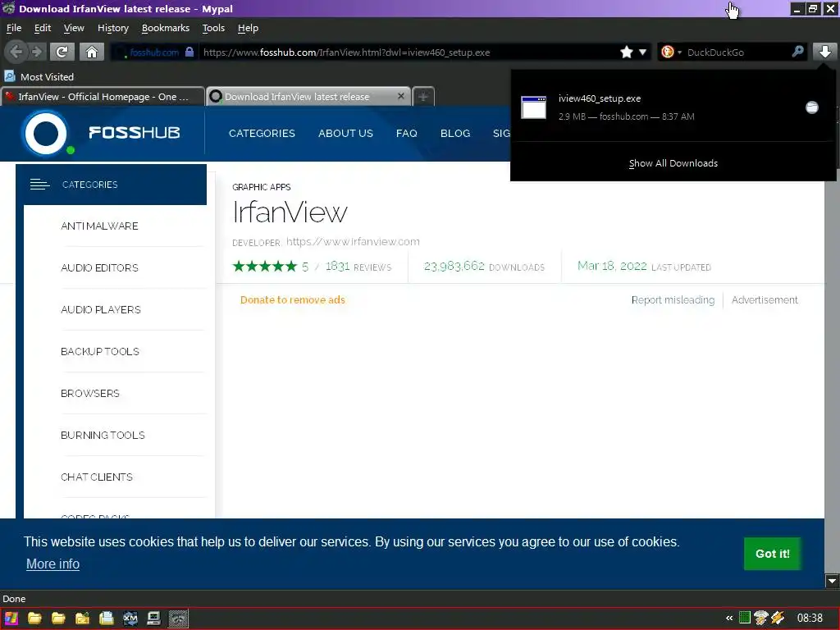The image size is (840, 630).
Task: Open the search engine selector dropdown
Action: point(671,52)
